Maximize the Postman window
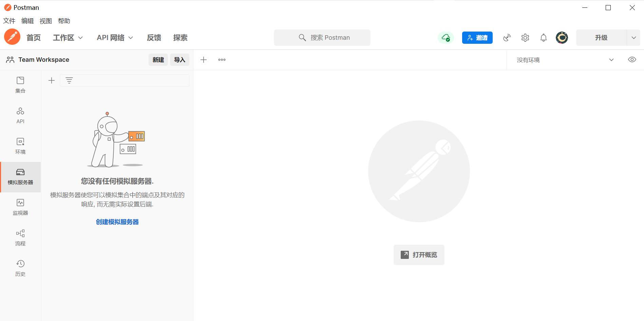This screenshot has width=644, height=321. (608, 7)
